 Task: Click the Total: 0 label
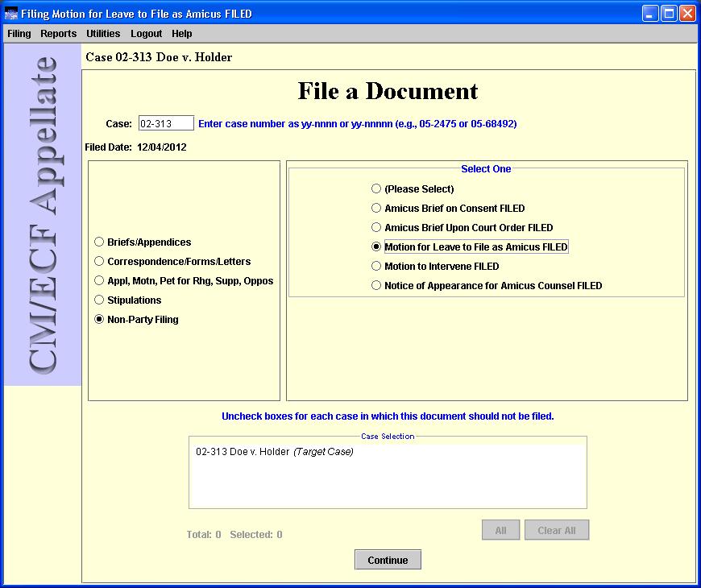pyautogui.click(x=204, y=534)
